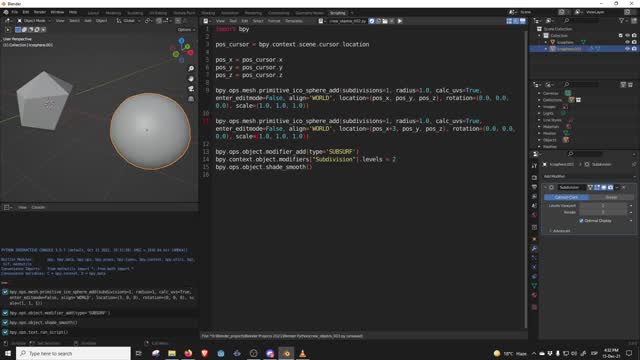Open the Console menu in the Python console header
Image resolution: width=640 pixels, height=360 pixels.
pyautogui.click(x=38, y=207)
